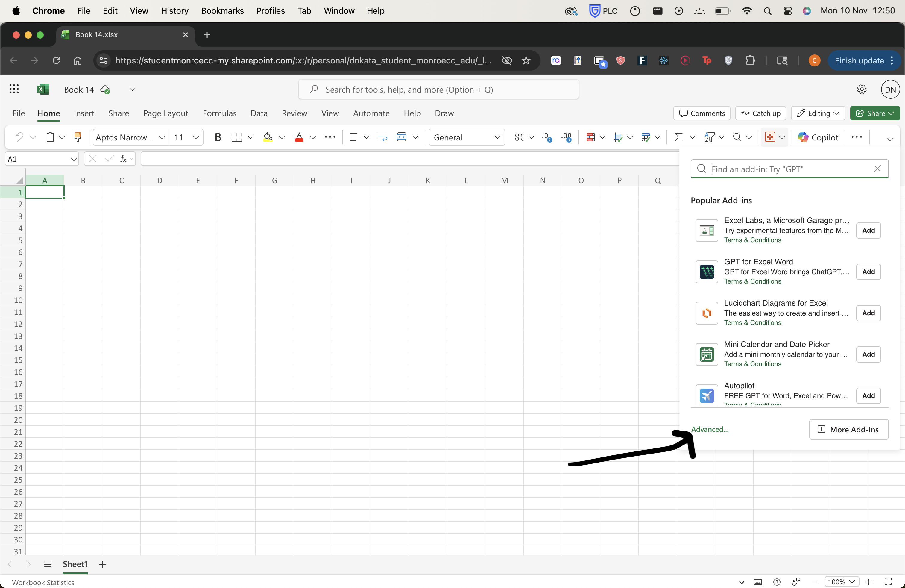Toggle bold formatting

[218, 137]
